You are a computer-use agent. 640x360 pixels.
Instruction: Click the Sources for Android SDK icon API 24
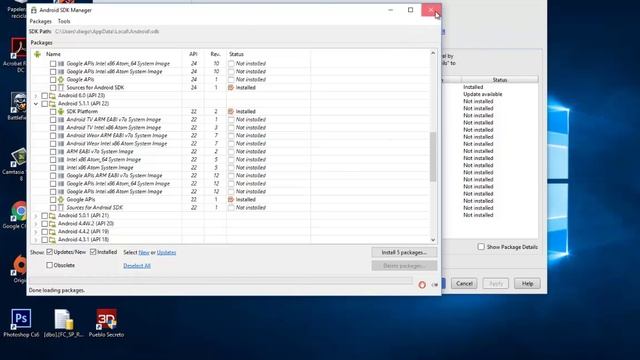pos(61,87)
